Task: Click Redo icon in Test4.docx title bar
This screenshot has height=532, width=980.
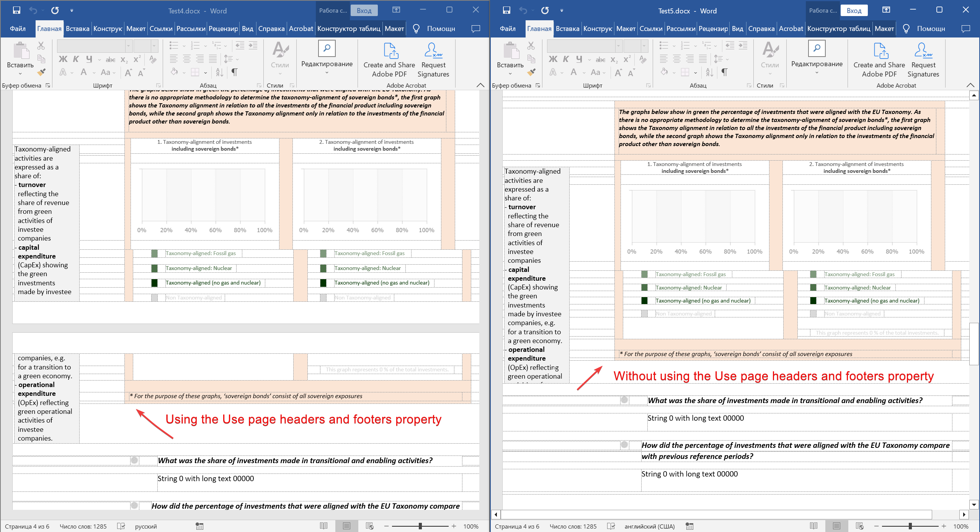Action: tap(55, 10)
